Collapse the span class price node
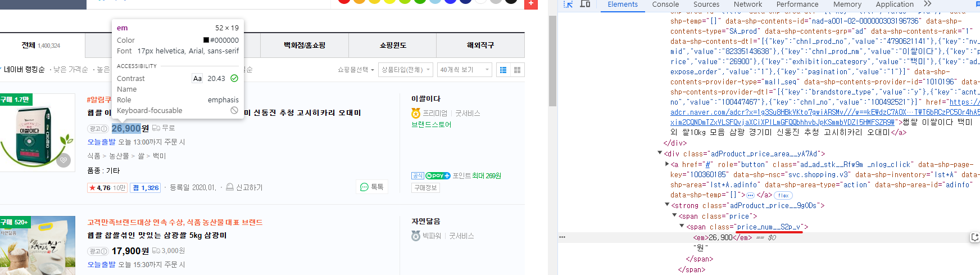The height and width of the screenshot is (275, 980). click(674, 215)
